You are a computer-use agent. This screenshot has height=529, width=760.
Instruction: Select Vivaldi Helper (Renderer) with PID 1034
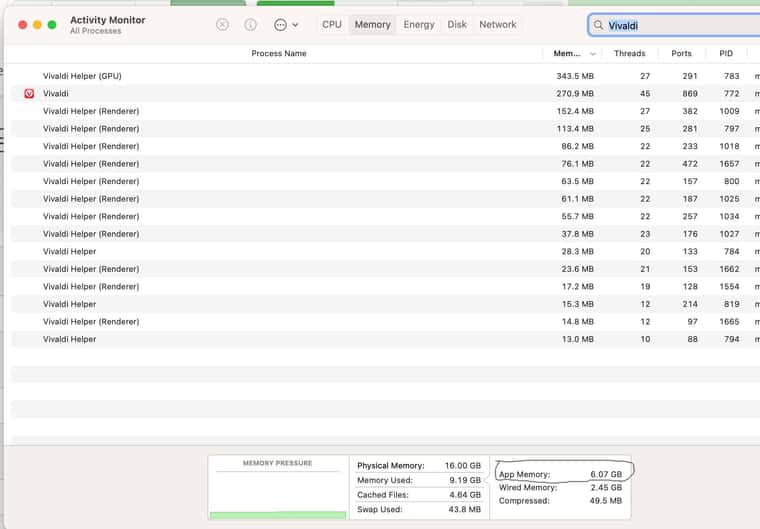(385, 216)
